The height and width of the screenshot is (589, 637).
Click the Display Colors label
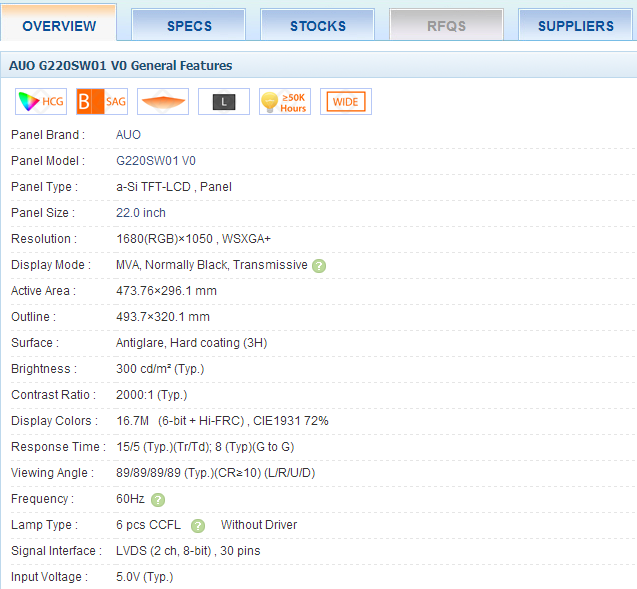(54, 421)
